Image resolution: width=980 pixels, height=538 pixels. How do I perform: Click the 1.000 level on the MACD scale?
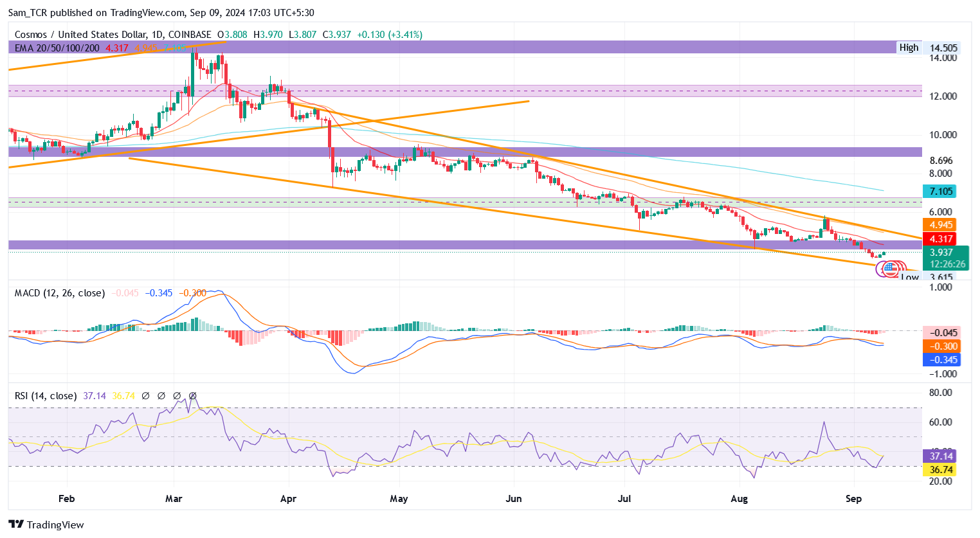(941, 287)
